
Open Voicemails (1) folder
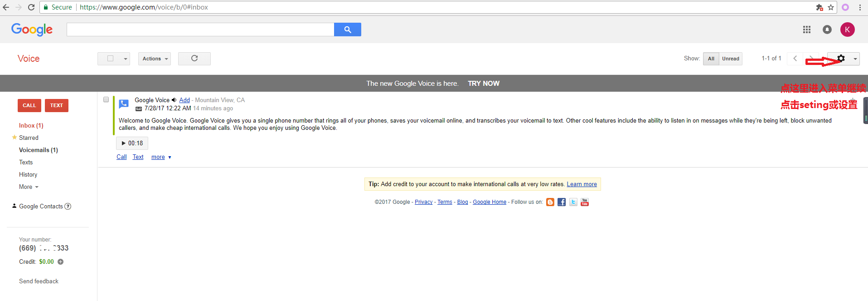click(x=39, y=150)
